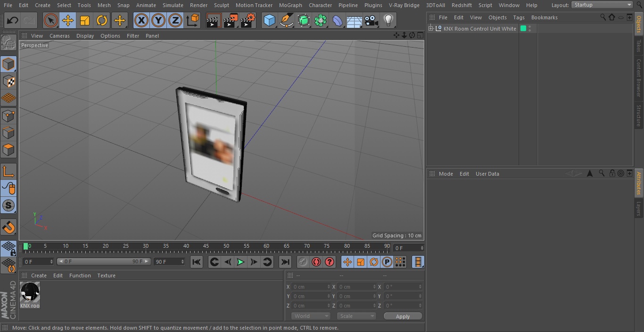644x332 pixels.
Task: Switch to the Attributes side tab
Action: [x=639, y=183]
